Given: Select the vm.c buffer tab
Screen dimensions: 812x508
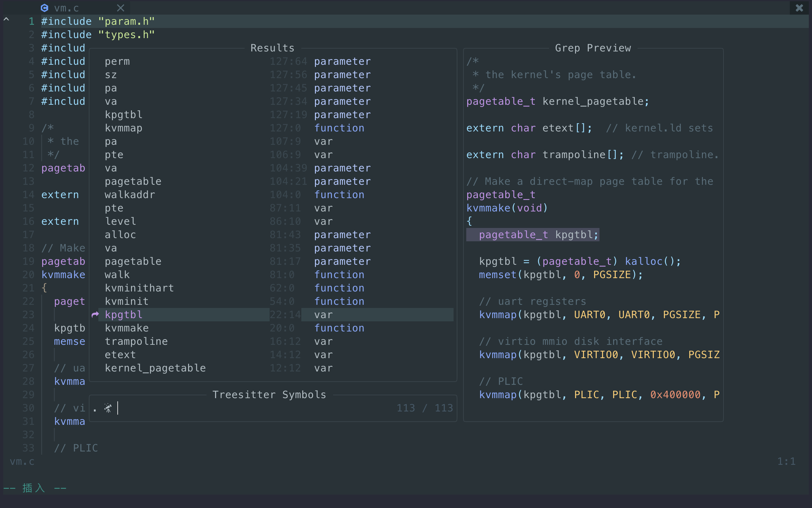Looking at the screenshot, I should pos(66,8).
